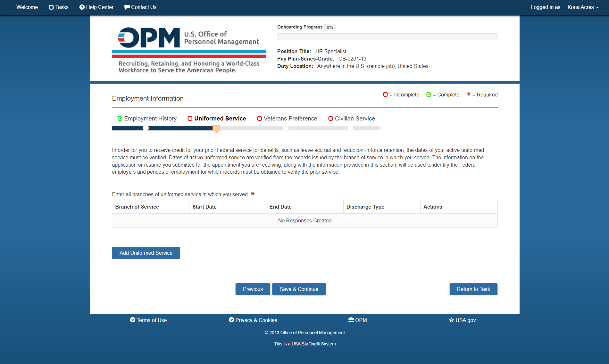This screenshot has width=609, height=364.
Task: Open the Kona Acres user dropdown
Action: [583, 7]
